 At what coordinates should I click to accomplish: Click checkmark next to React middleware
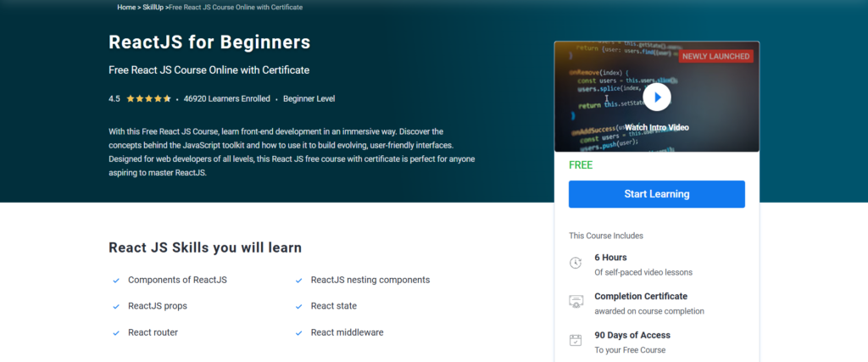(x=299, y=333)
